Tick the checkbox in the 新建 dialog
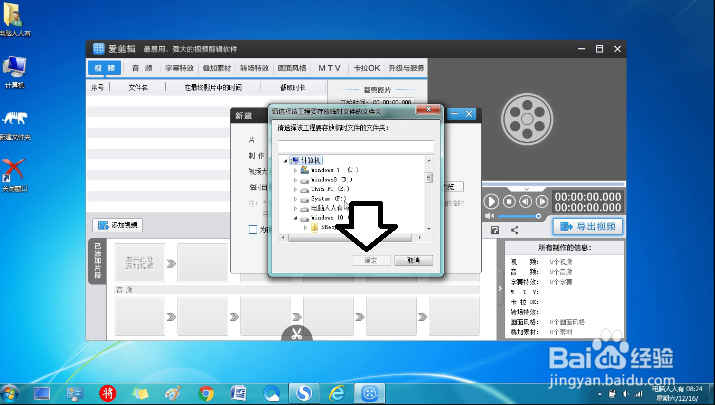 pyautogui.click(x=253, y=229)
